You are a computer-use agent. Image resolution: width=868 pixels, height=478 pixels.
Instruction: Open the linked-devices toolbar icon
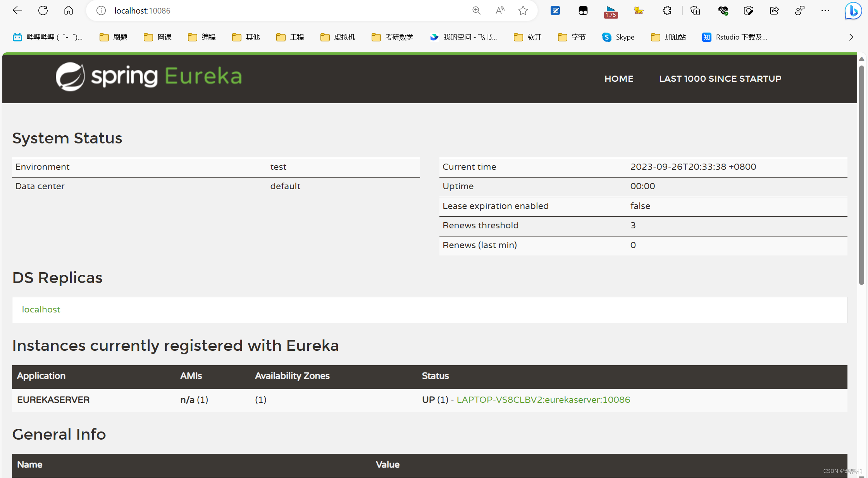[800, 10]
